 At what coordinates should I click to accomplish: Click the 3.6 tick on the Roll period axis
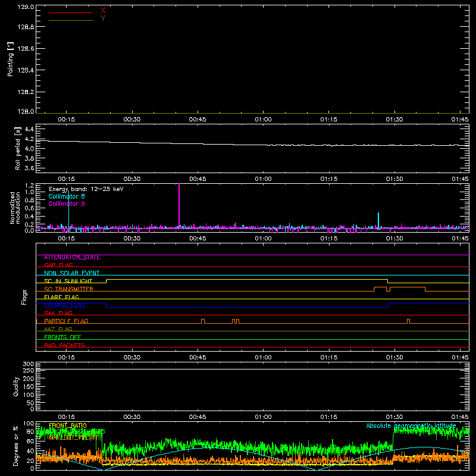click(x=29, y=168)
